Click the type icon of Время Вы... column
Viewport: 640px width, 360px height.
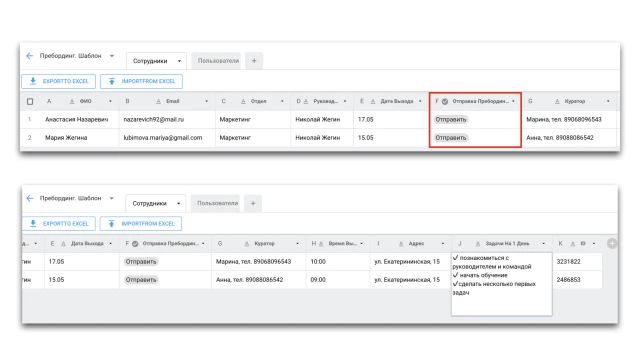(x=321, y=244)
